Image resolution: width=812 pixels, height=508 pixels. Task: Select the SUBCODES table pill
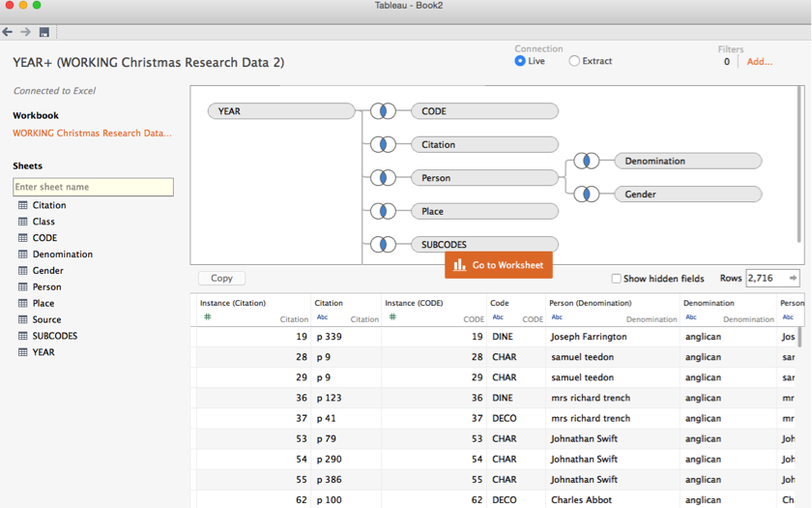pyautogui.click(x=484, y=244)
